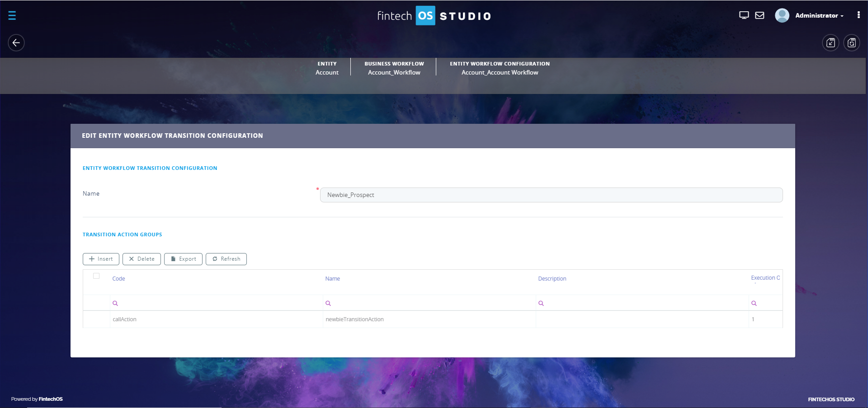Click the back arrow button
Image resolution: width=868 pixels, height=408 pixels.
(16, 43)
